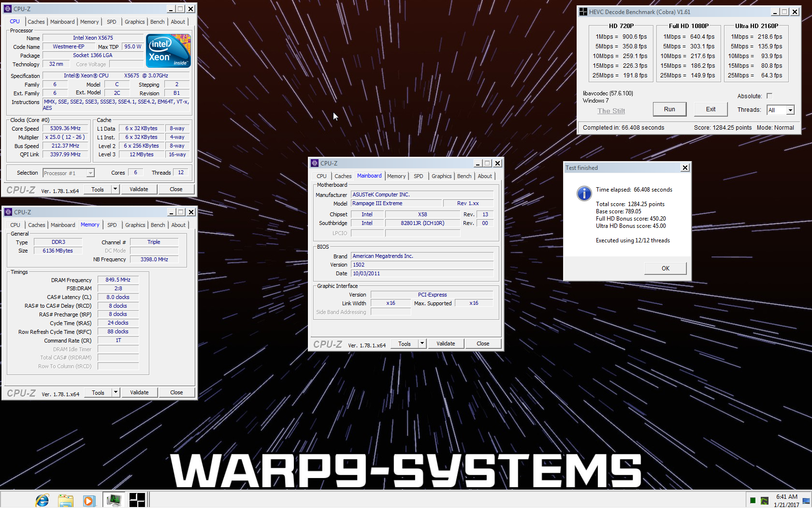Click the 64.3 fps result for 2160P 25Mbps
The width and height of the screenshot is (812, 508).
click(771, 75)
